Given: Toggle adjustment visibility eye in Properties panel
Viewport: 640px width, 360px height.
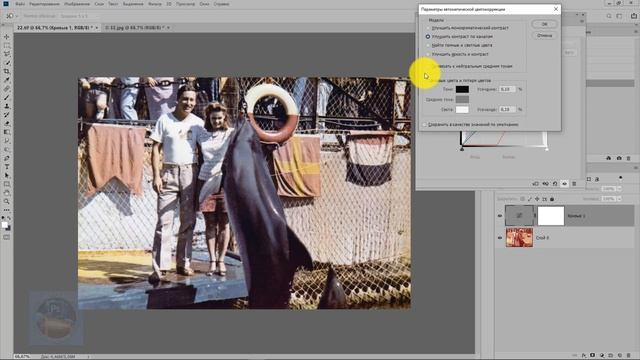Looking at the screenshot, I should point(564,184).
